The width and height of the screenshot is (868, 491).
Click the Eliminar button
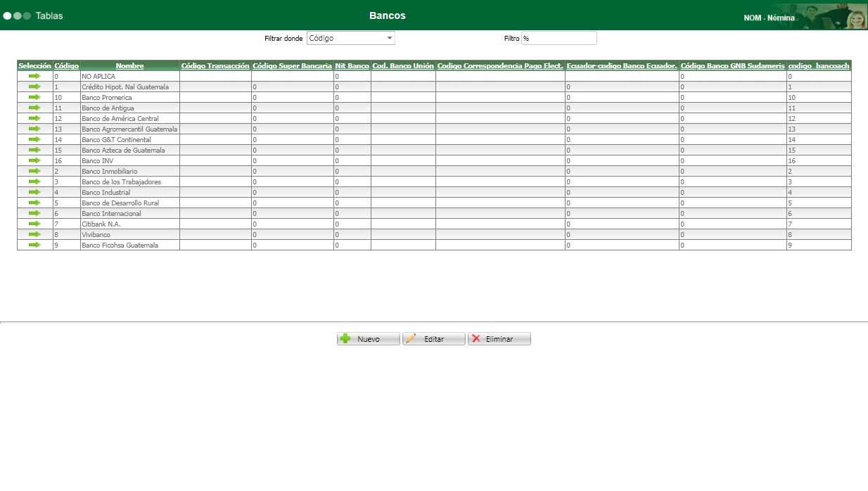(x=499, y=339)
